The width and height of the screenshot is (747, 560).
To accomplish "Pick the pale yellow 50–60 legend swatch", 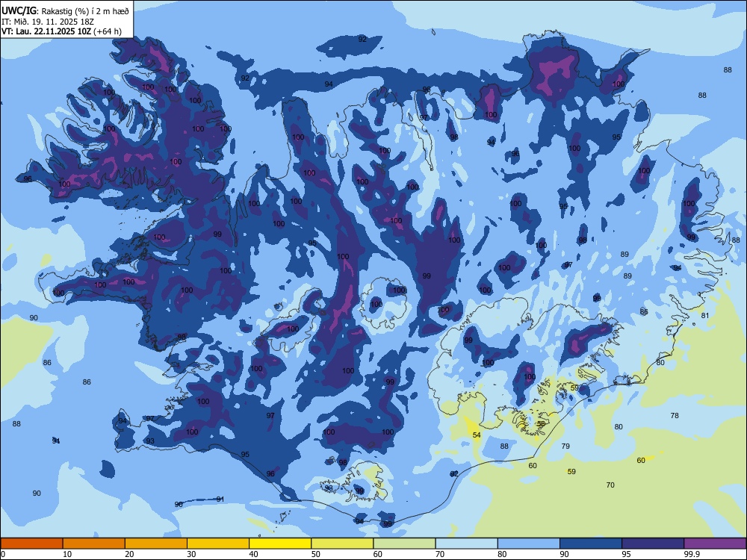I will click(342, 544).
